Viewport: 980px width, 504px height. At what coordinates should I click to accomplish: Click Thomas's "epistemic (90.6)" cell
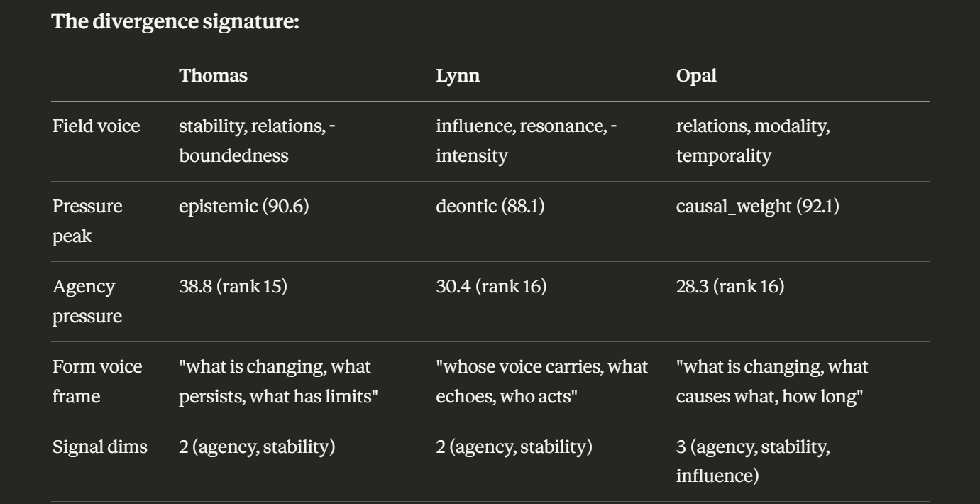click(243, 207)
